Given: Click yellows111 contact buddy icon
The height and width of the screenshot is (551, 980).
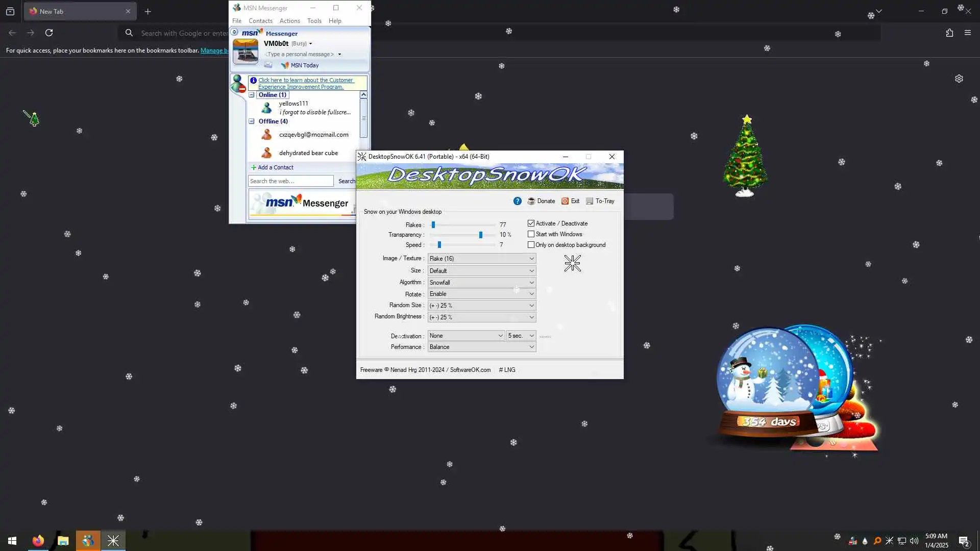Looking at the screenshot, I should [266, 108].
